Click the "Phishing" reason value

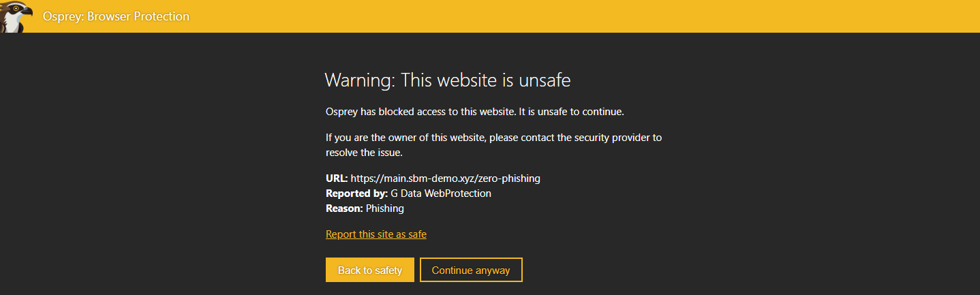tap(385, 208)
